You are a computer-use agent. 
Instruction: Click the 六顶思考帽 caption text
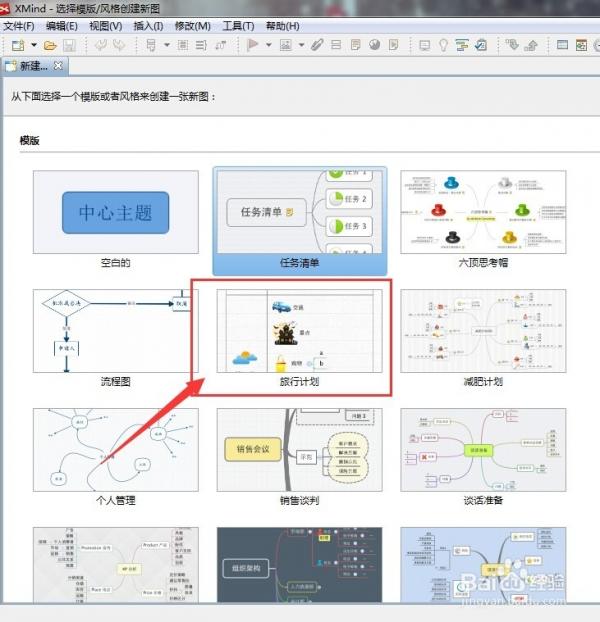pos(483,263)
